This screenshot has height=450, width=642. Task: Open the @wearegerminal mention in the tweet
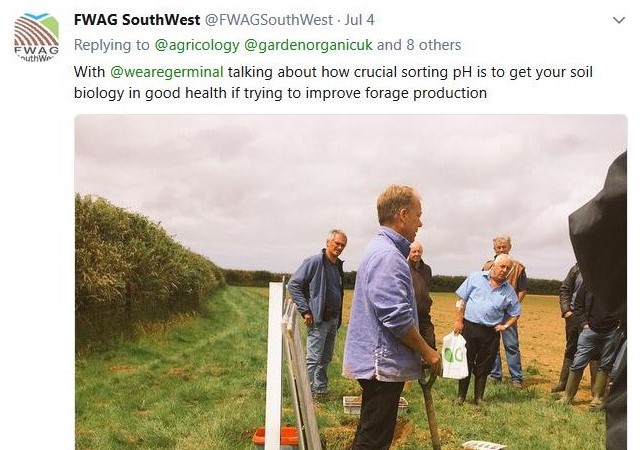point(167,72)
